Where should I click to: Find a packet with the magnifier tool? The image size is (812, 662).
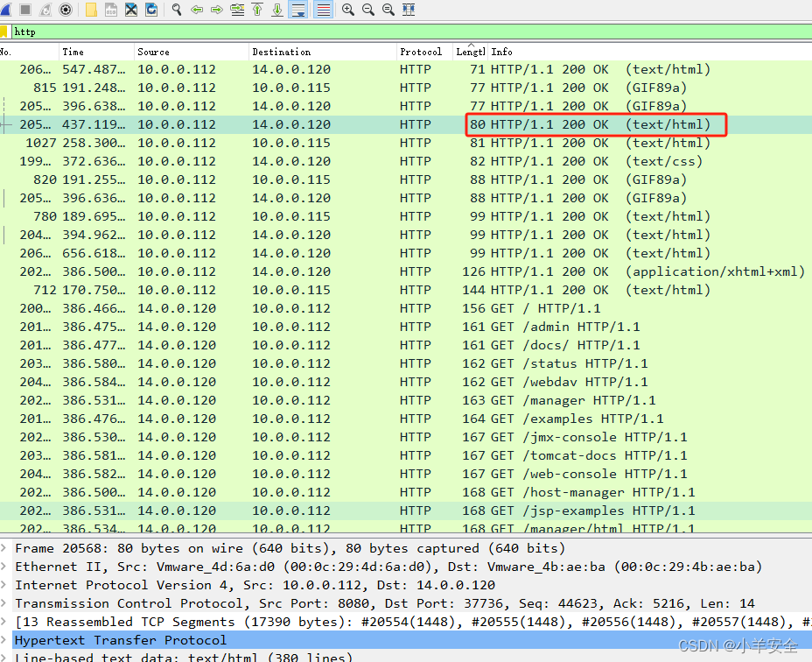pos(176,10)
